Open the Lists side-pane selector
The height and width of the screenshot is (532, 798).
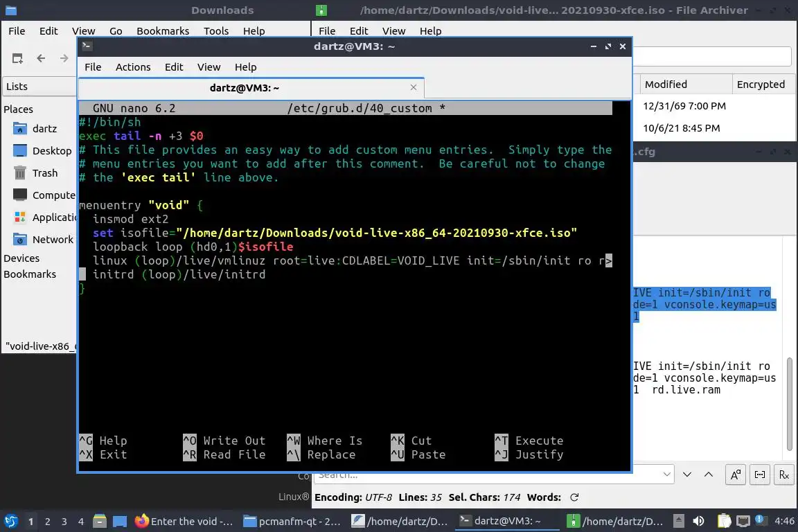39,87
